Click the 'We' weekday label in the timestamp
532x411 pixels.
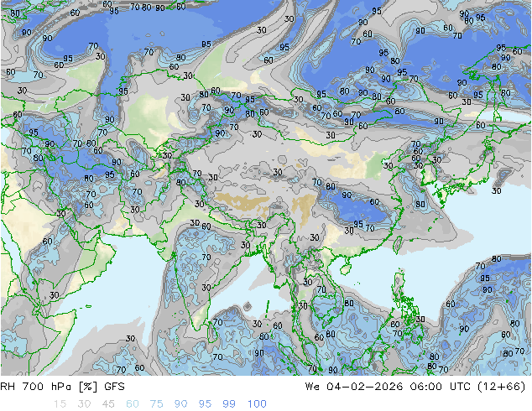pos(312,387)
